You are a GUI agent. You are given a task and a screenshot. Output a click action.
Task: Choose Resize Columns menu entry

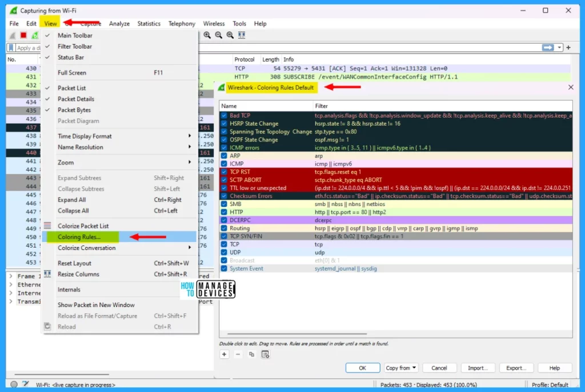coord(120,274)
